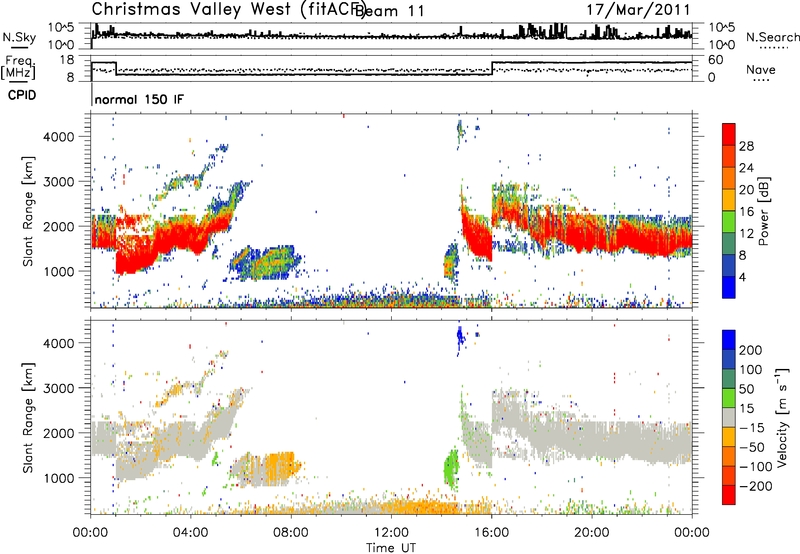Click the yellow 16 dB power color segment
The image size is (800, 554).
click(729, 199)
